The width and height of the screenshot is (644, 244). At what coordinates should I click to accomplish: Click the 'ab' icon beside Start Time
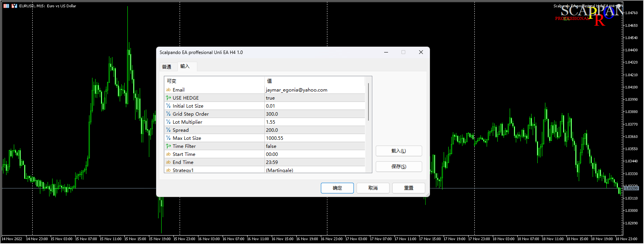tap(168, 154)
